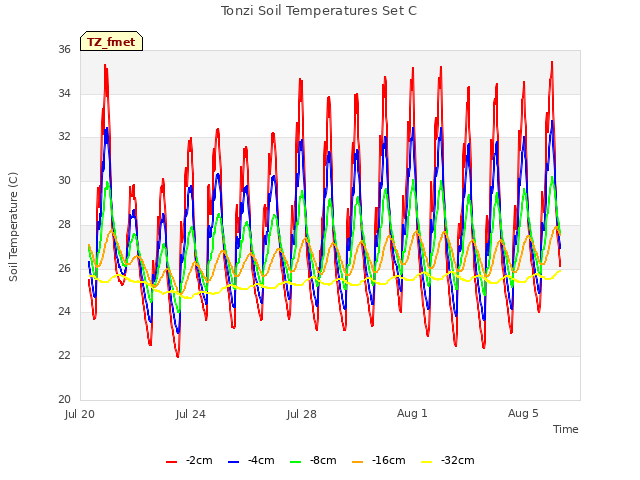Click the 34 y-axis tick label

point(64,93)
